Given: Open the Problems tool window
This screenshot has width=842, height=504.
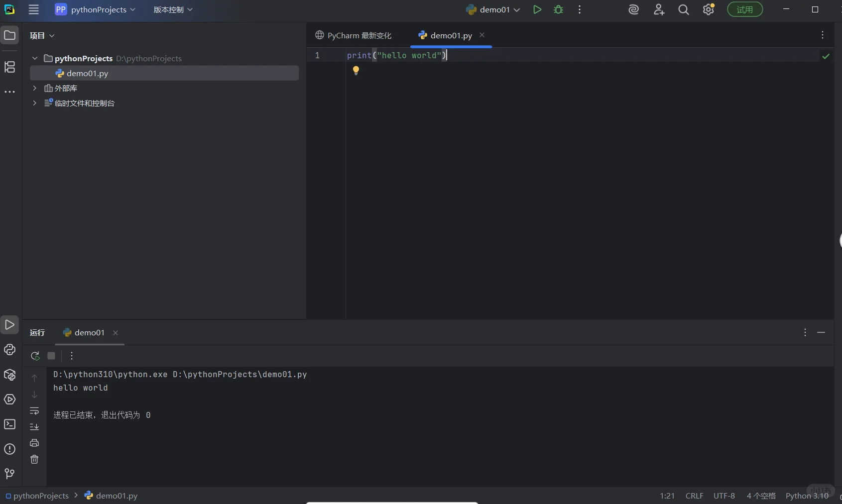Looking at the screenshot, I should (x=9, y=449).
